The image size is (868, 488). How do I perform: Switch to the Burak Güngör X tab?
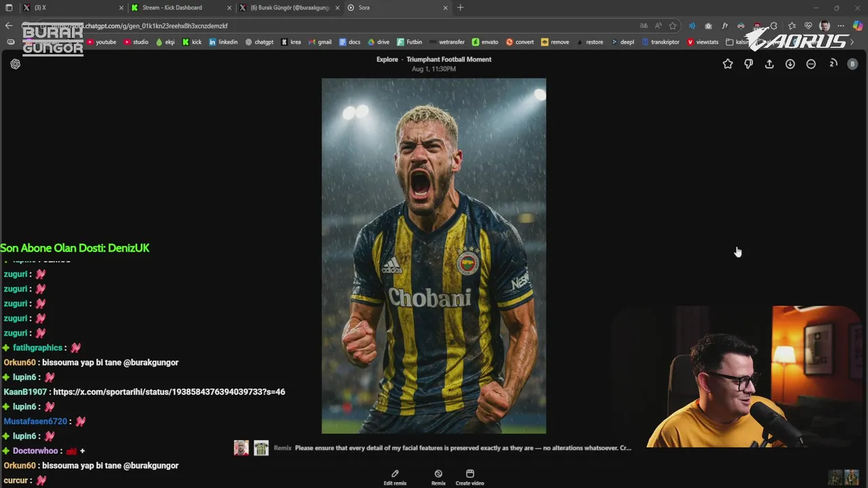click(290, 7)
